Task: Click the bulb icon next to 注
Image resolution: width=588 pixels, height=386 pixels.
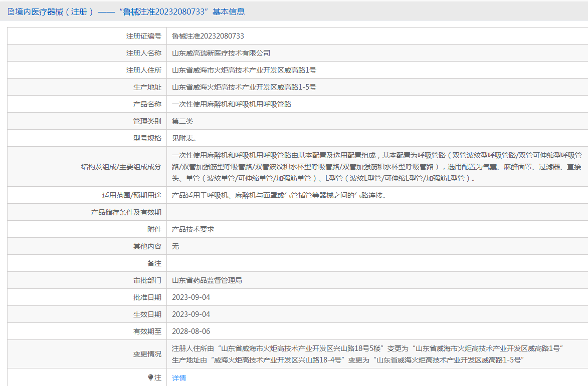Action: (150, 377)
